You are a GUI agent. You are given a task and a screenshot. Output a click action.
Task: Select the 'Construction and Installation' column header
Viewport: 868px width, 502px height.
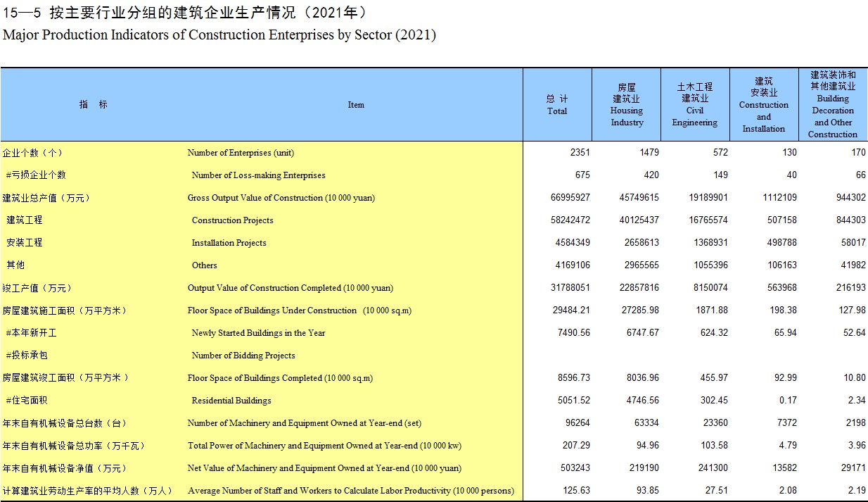(763, 105)
